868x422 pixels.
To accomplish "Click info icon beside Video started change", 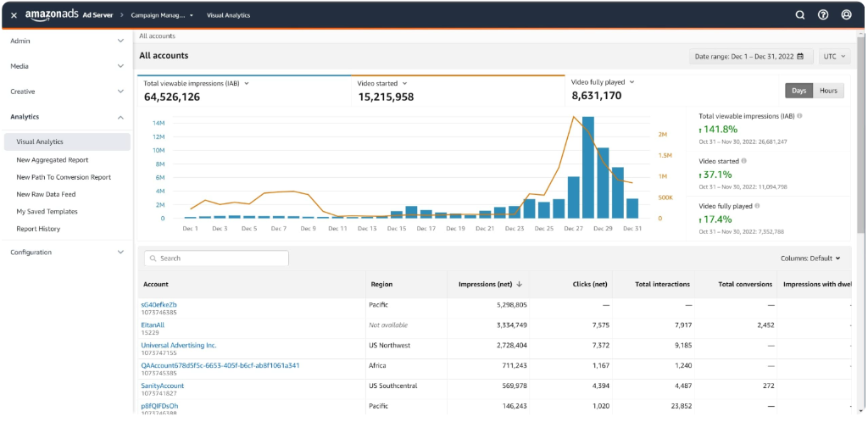I will coord(743,161).
